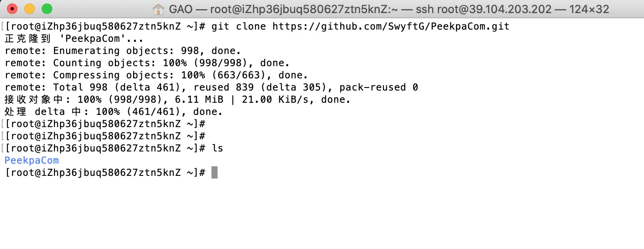This screenshot has height=249, width=644.
Task: Click the home folder icon in title bar
Action: (x=158, y=9)
